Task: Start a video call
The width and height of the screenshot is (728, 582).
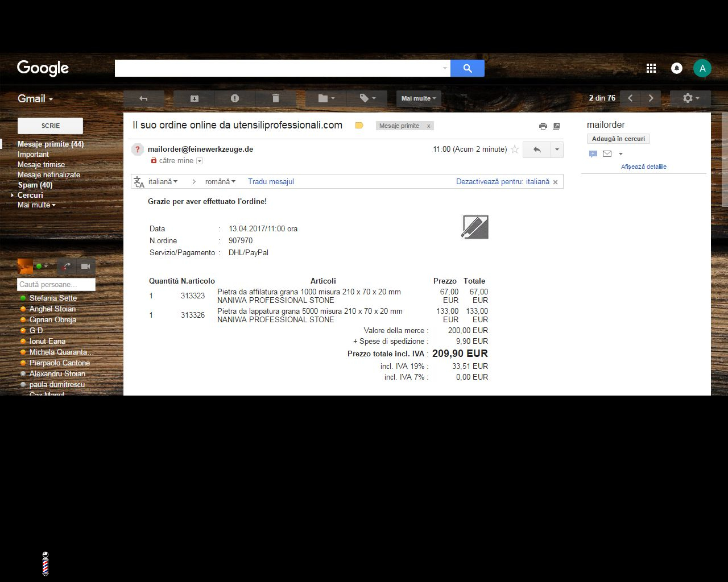Action: 86,266
